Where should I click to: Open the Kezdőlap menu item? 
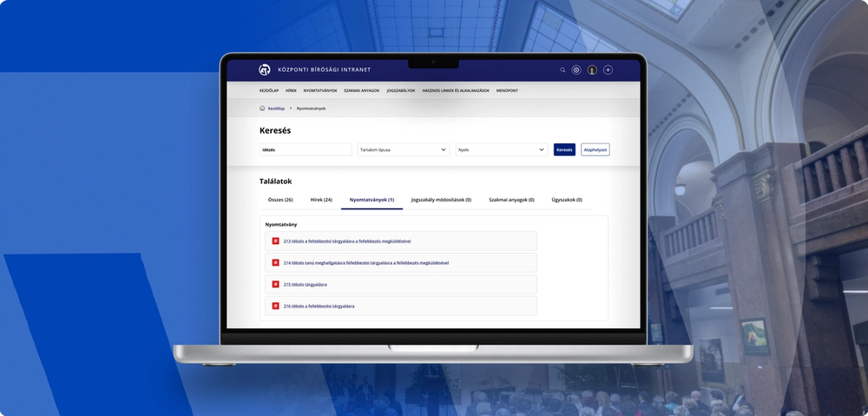269,90
